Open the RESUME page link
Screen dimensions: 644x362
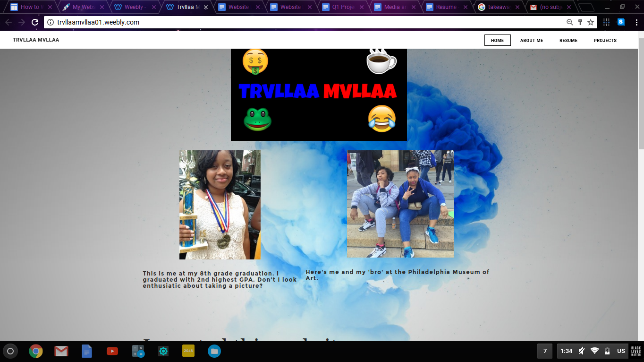(x=568, y=40)
